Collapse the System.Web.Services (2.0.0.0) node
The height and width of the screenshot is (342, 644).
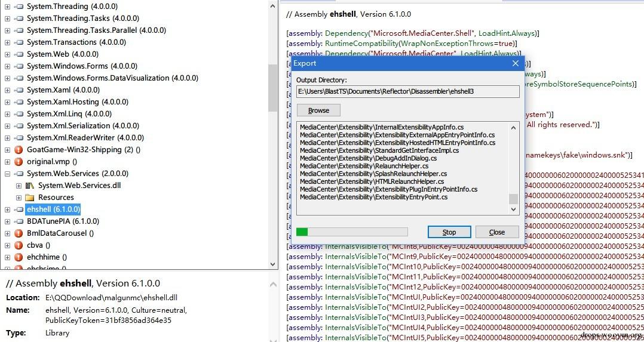(x=7, y=174)
